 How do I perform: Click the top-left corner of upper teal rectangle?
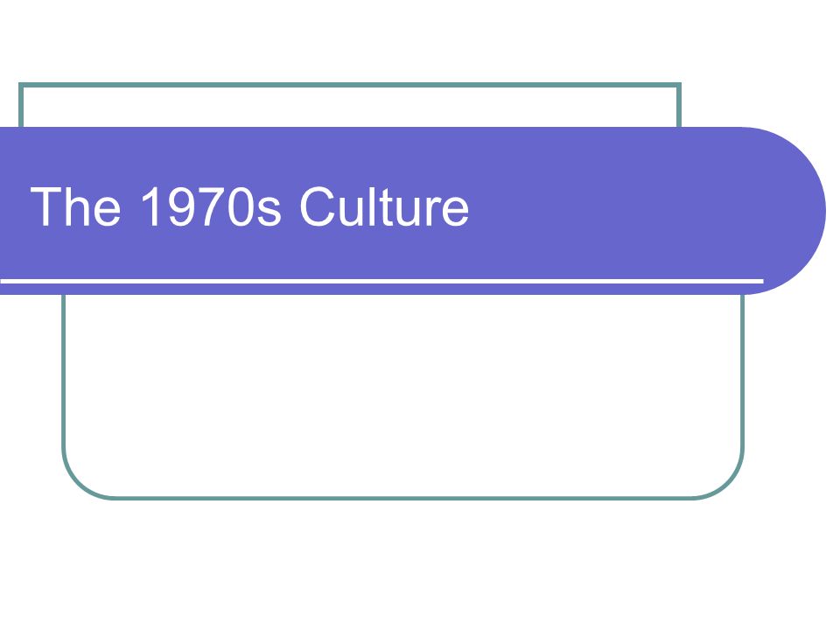coord(21,85)
